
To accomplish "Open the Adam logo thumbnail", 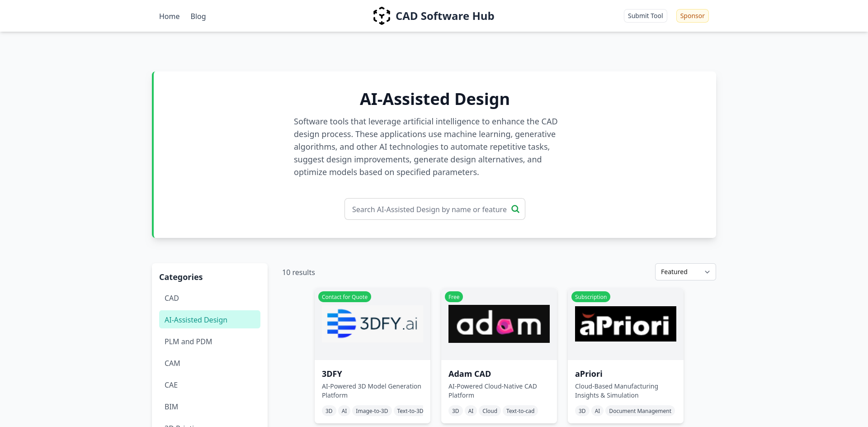I will pyautogui.click(x=499, y=324).
